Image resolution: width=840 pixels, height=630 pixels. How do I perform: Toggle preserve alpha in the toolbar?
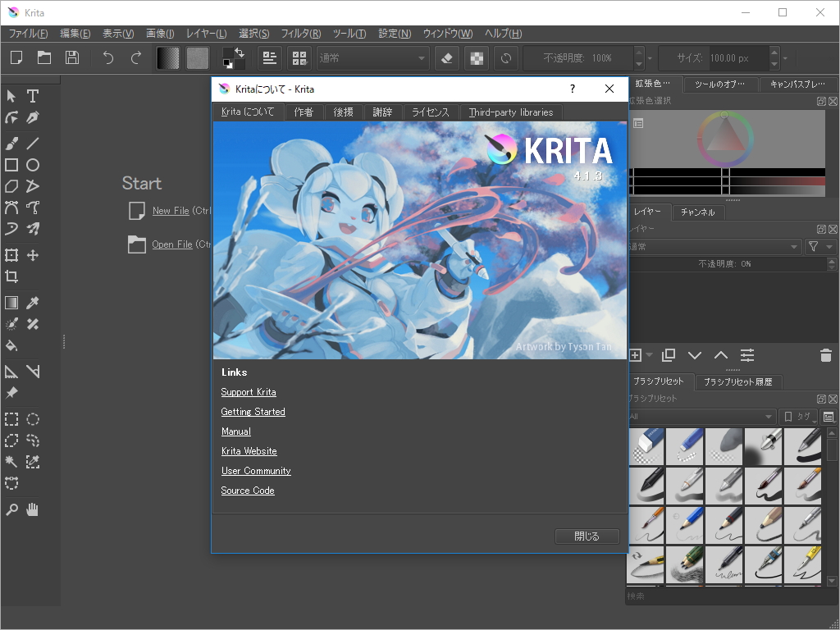click(x=477, y=57)
